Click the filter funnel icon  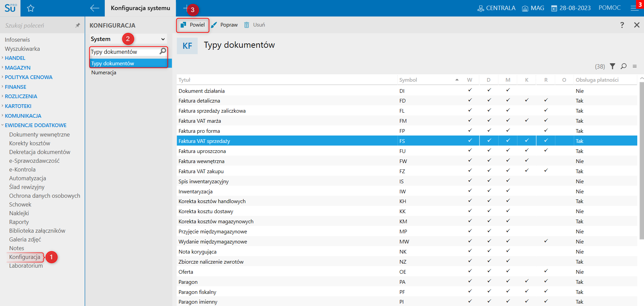(x=612, y=66)
